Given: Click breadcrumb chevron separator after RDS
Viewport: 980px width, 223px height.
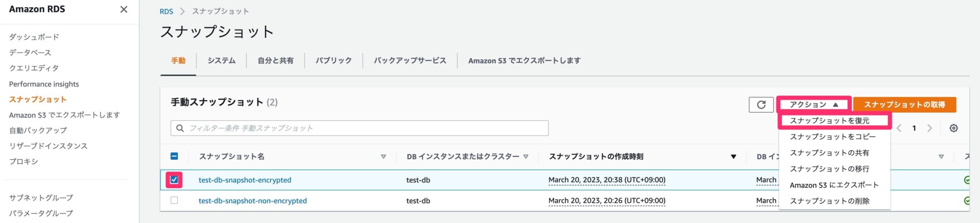Looking at the screenshot, I should pyautogui.click(x=182, y=11).
